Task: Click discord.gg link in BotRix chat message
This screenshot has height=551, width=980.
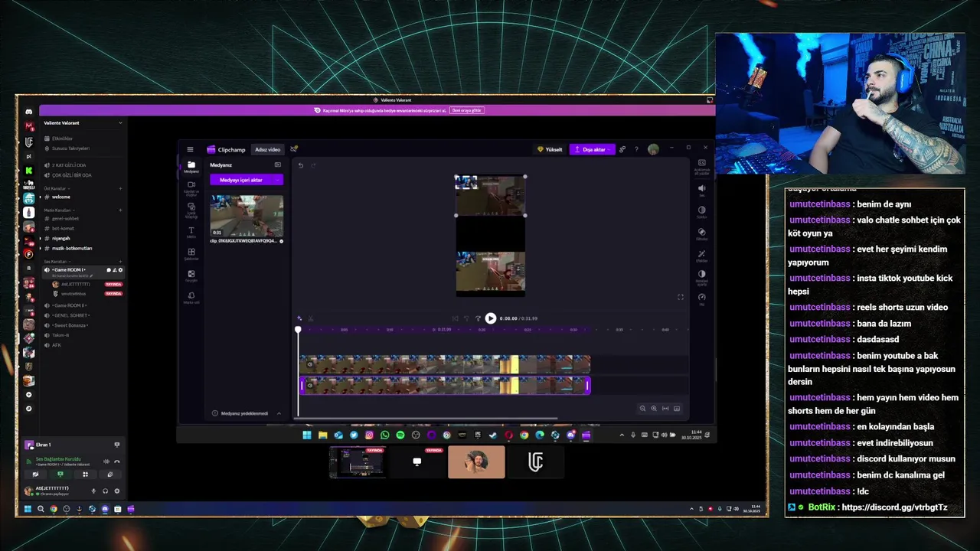Action: pyautogui.click(x=894, y=507)
